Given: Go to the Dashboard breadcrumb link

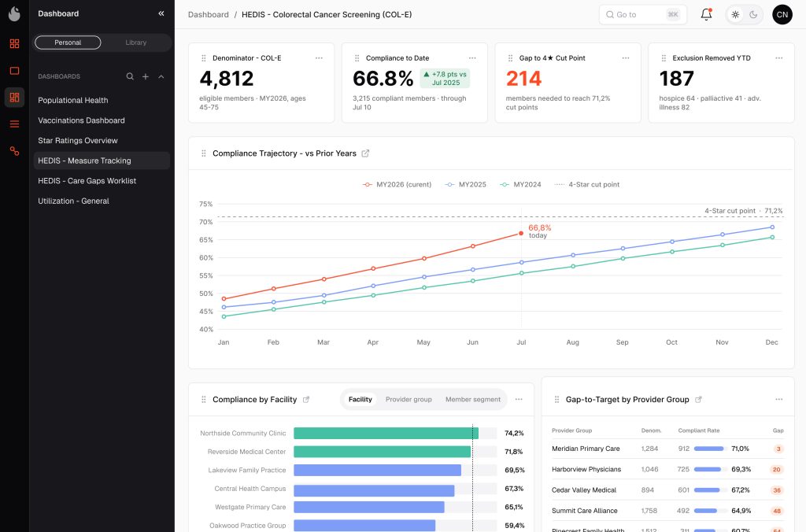Looking at the screenshot, I should [208, 14].
